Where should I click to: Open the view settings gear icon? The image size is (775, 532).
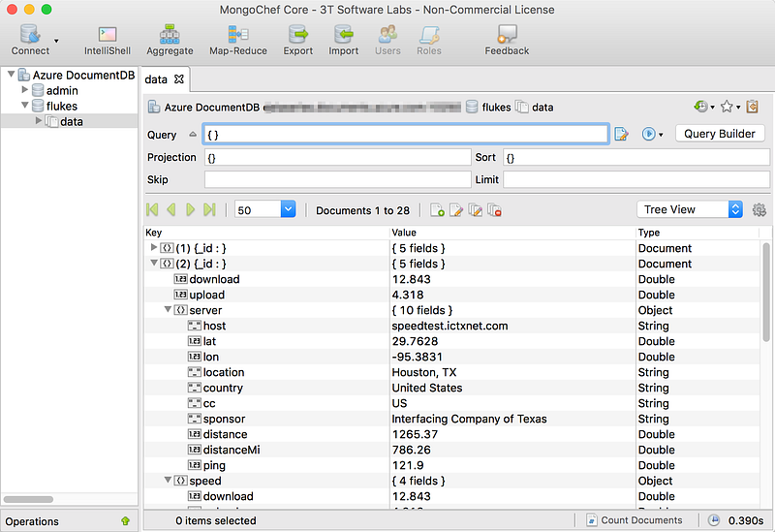point(759,210)
